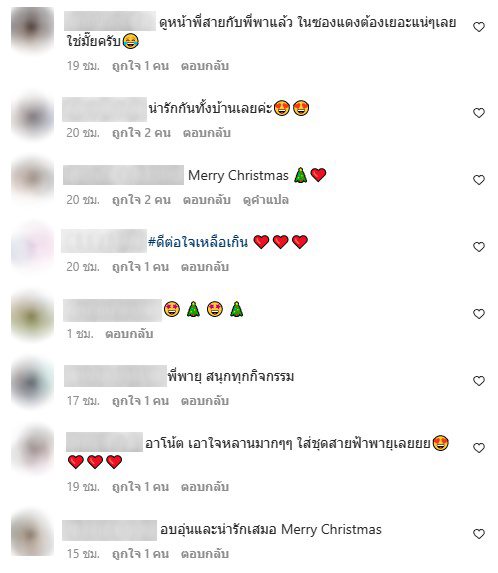View translation of the Merry Christmas comment
The width and height of the screenshot is (498, 573).
point(266,200)
